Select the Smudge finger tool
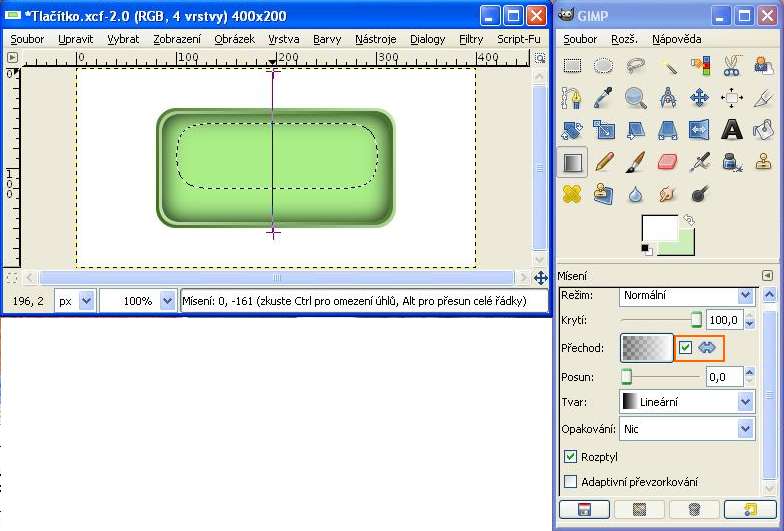The width and height of the screenshot is (784, 531). point(668,194)
